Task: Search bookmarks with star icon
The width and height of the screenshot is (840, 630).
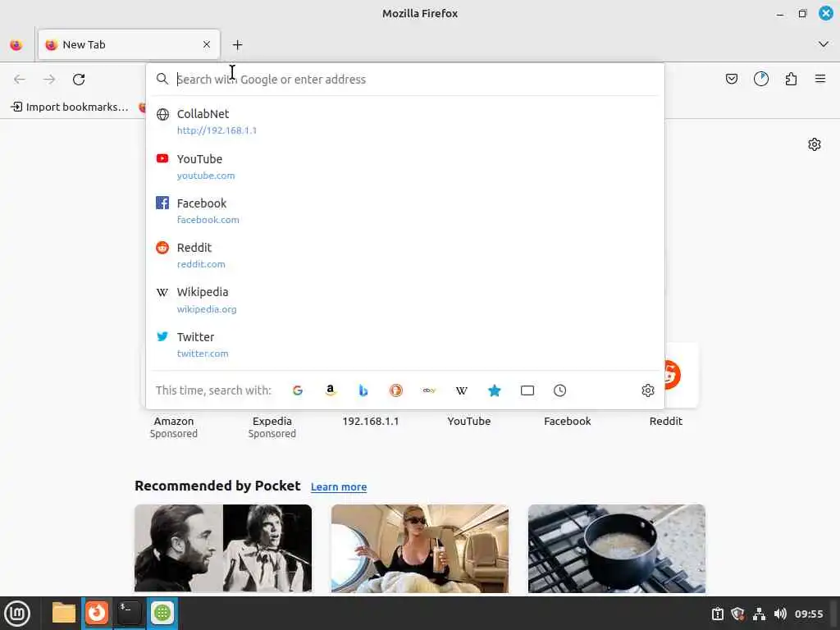Action: coord(495,390)
